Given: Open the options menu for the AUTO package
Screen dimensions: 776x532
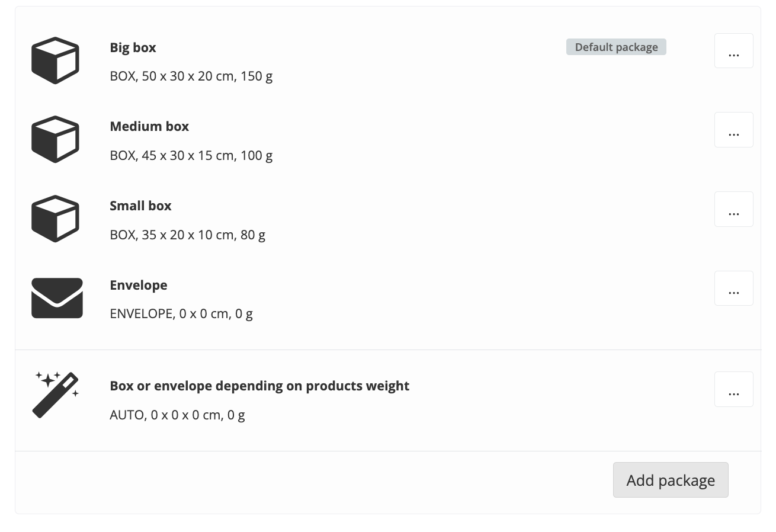Looking at the screenshot, I should click(x=733, y=389).
